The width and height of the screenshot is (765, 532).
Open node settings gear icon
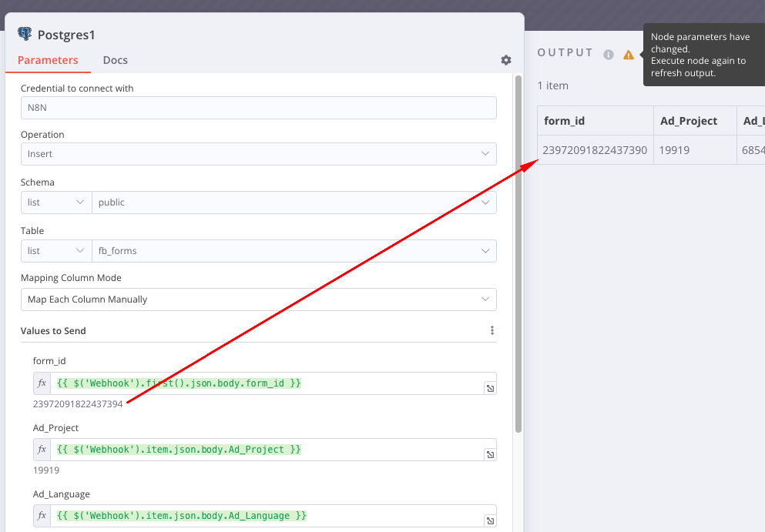[x=506, y=60]
